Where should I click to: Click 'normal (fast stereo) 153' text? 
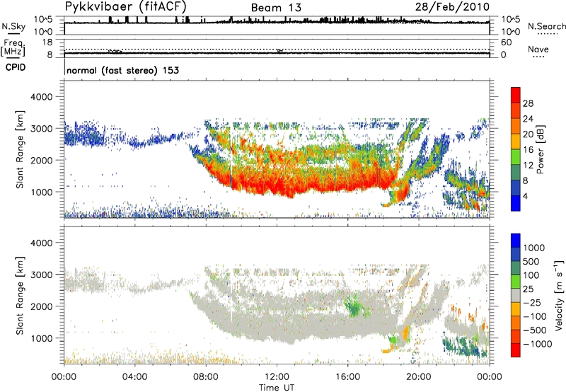pyautogui.click(x=122, y=70)
